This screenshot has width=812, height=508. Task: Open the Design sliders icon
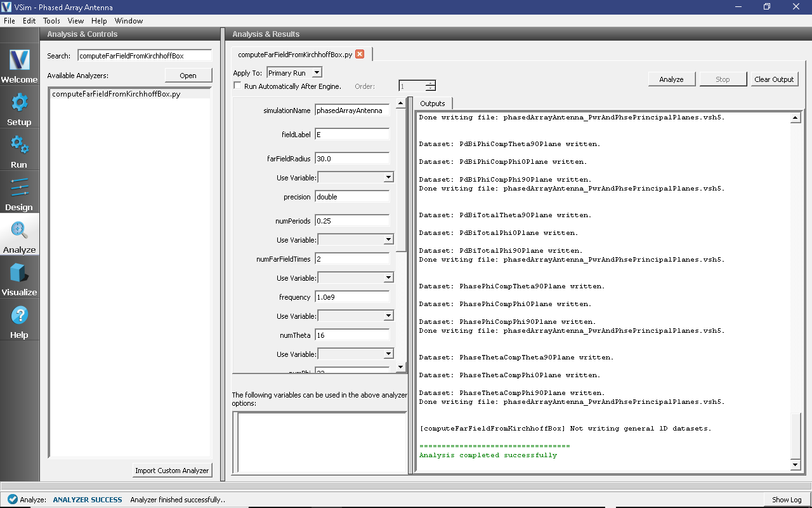[20, 187]
